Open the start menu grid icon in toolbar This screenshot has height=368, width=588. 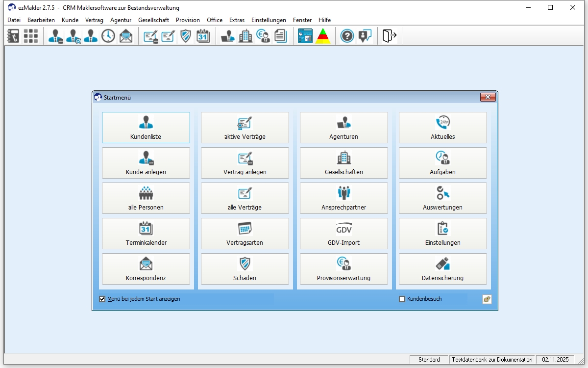[31, 36]
